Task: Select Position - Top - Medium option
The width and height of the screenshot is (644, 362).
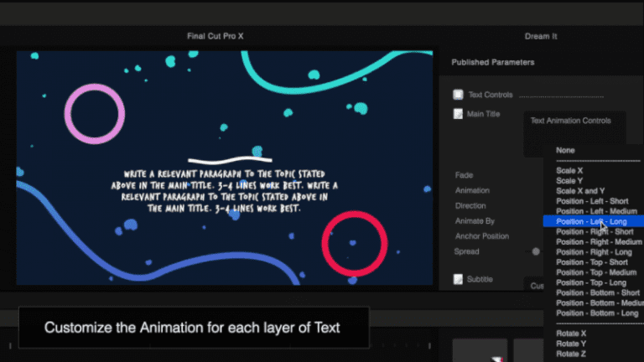Action: coord(596,272)
